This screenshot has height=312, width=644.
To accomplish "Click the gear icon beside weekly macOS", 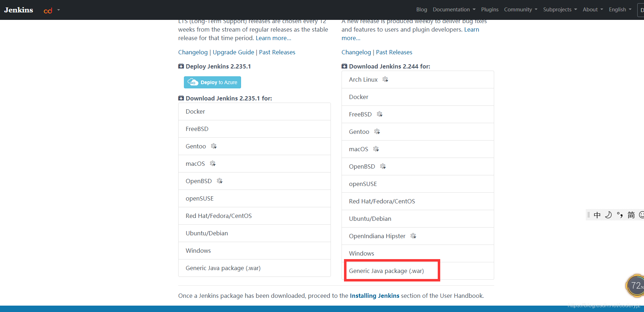I will 376,149.
